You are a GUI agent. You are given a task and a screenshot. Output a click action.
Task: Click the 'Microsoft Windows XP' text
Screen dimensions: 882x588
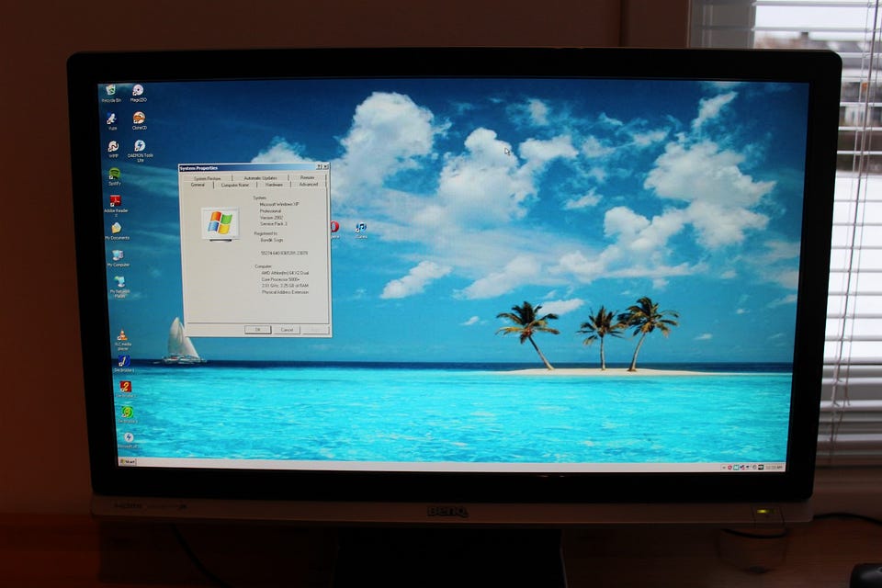(x=279, y=204)
